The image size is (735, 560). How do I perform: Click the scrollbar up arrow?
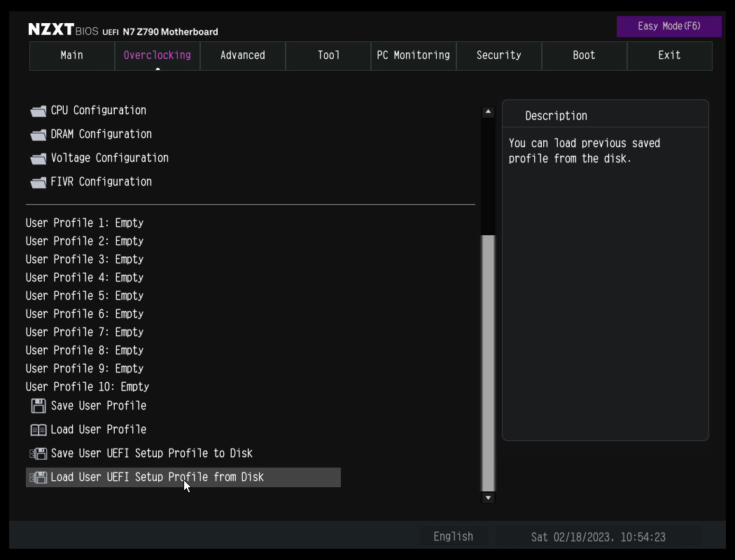[x=489, y=112]
